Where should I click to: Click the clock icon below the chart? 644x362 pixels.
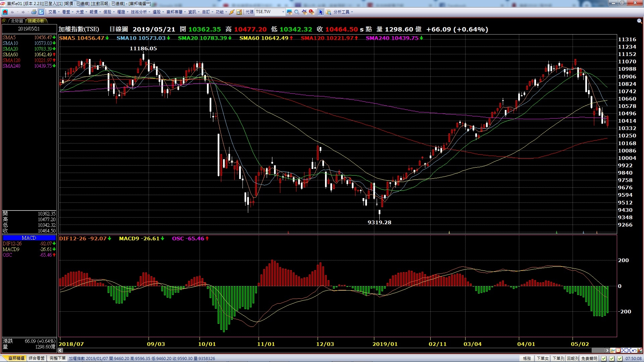tap(618, 350)
